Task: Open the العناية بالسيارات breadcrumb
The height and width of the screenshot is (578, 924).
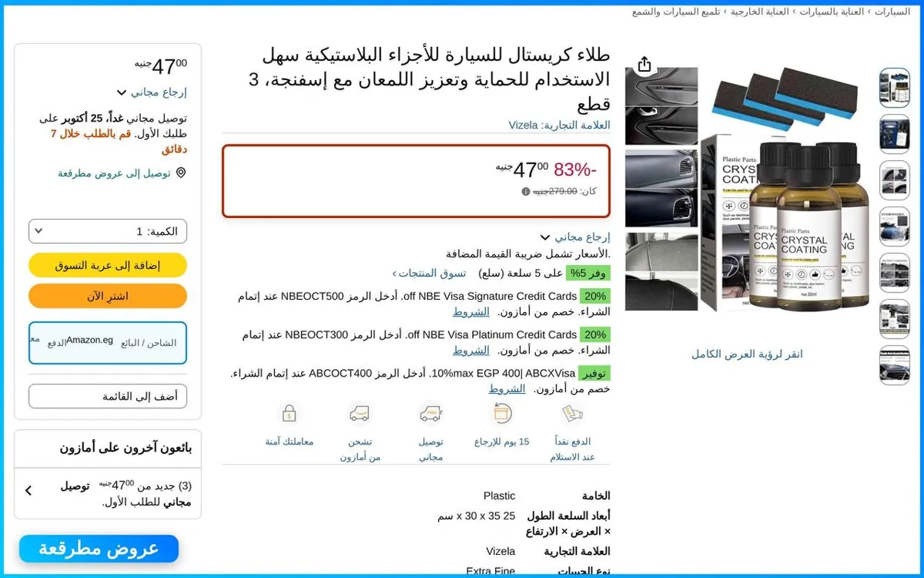Action: click(x=832, y=12)
